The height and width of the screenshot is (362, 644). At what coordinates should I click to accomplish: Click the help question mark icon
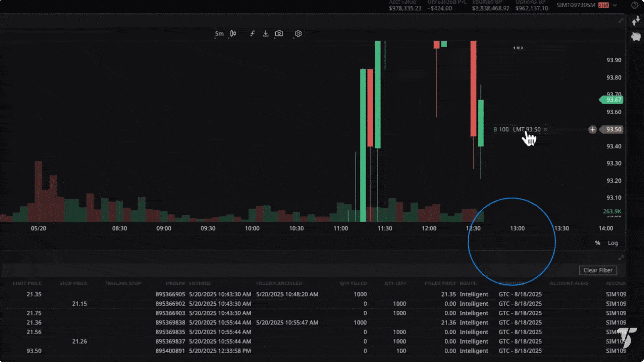pos(634,5)
